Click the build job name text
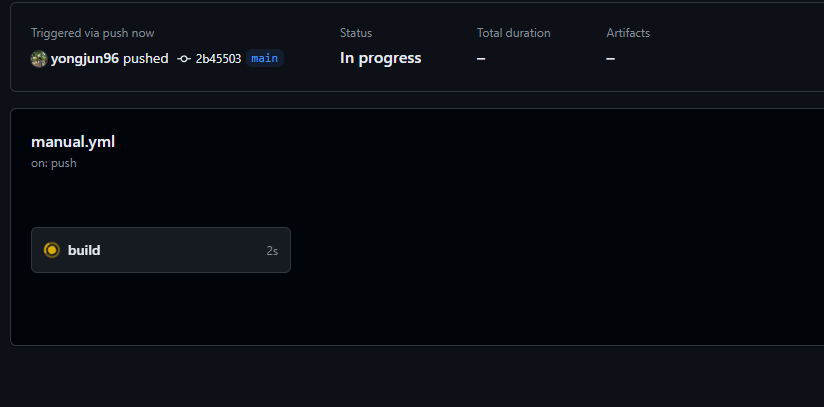This screenshot has width=824, height=407. (84, 250)
